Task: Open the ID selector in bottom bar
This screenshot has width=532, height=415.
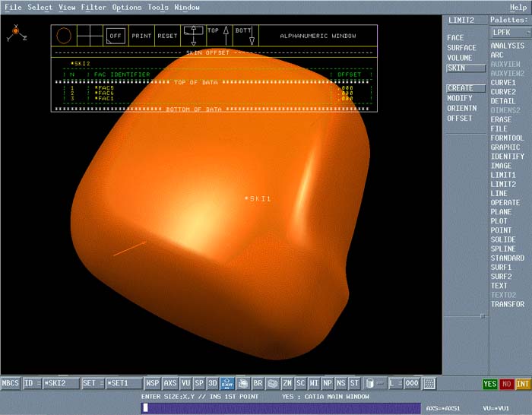Action: click(32, 384)
